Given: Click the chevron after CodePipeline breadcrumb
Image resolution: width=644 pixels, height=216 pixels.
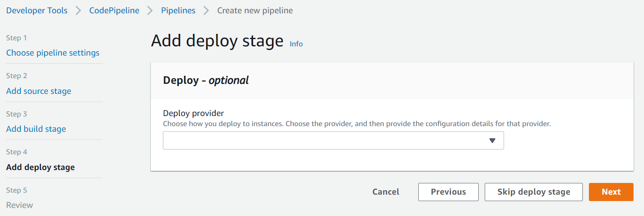Looking at the screenshot, I should coord(150,10).
